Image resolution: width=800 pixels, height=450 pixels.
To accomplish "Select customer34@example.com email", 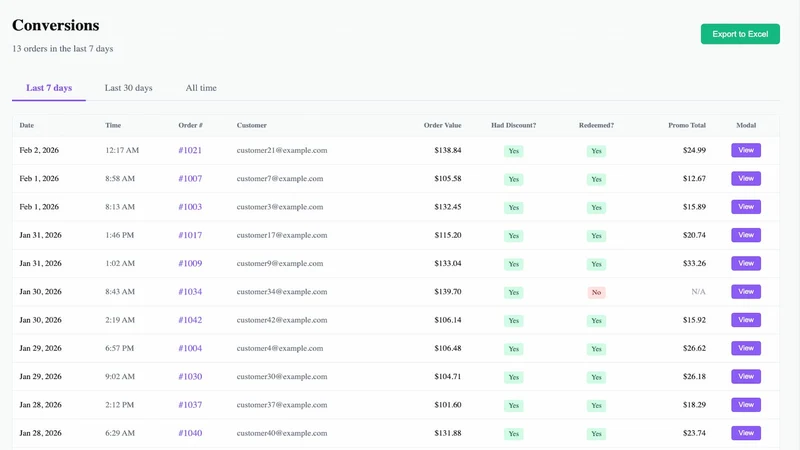I will coord(282,292).
